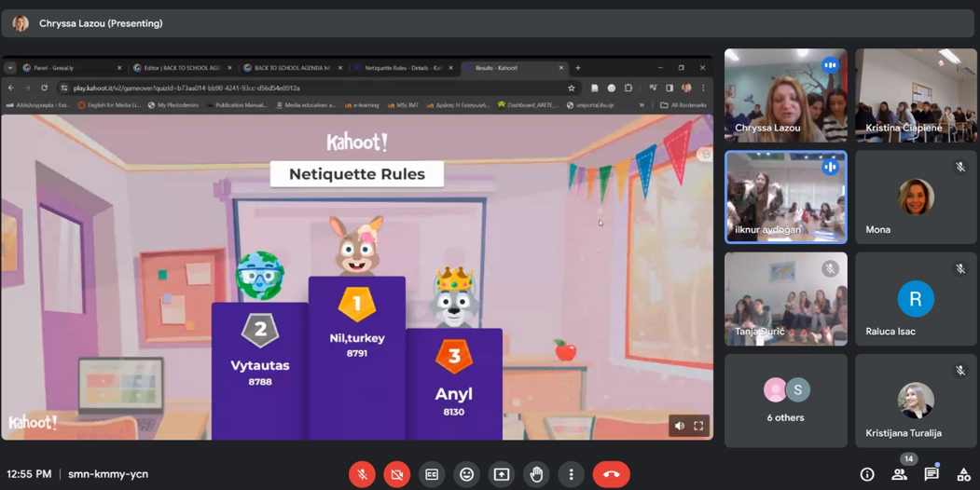Go forward in browser history
The width and height of the screenshot is (980, 490).
[x=27, y=88]
